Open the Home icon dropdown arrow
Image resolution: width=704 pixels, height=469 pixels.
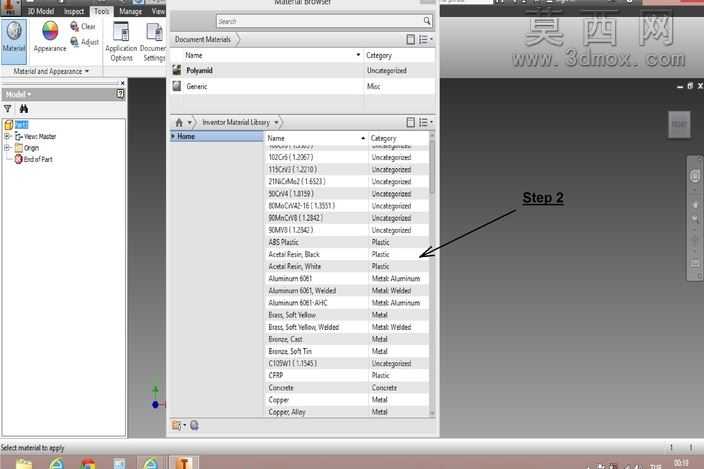[x=189, y=122]
